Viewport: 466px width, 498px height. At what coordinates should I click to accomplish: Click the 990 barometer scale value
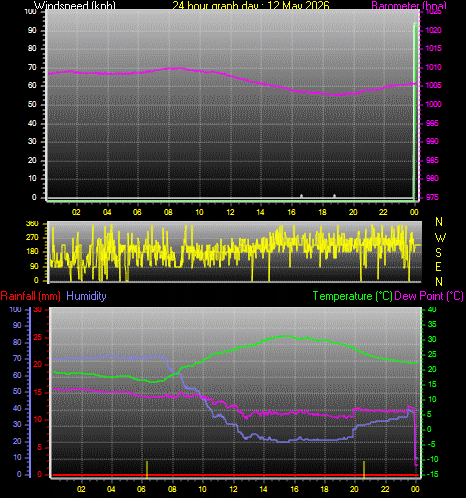pos(432,141)
